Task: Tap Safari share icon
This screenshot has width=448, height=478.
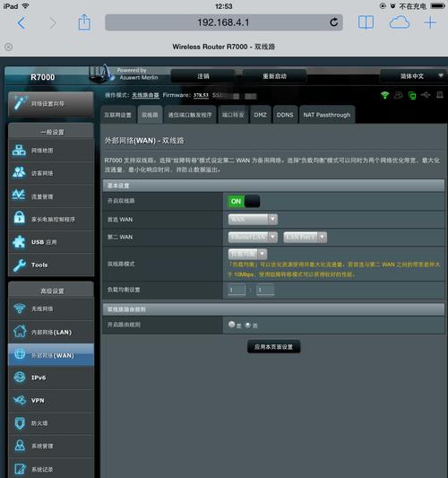Action: click(84, 22)
